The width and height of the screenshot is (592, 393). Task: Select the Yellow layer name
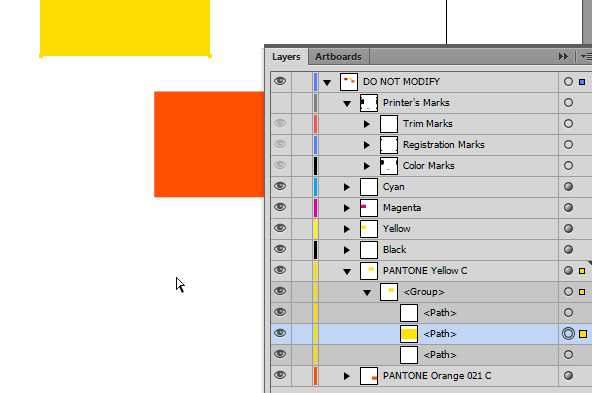(x=396, y=229)
